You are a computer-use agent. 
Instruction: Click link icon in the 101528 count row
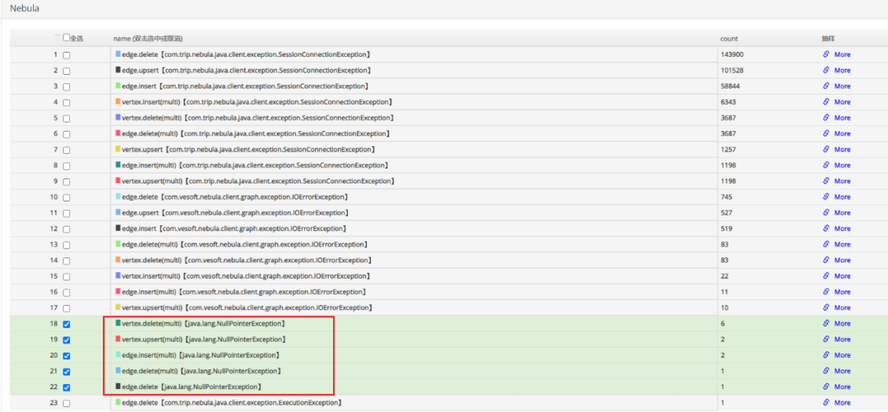826,70
